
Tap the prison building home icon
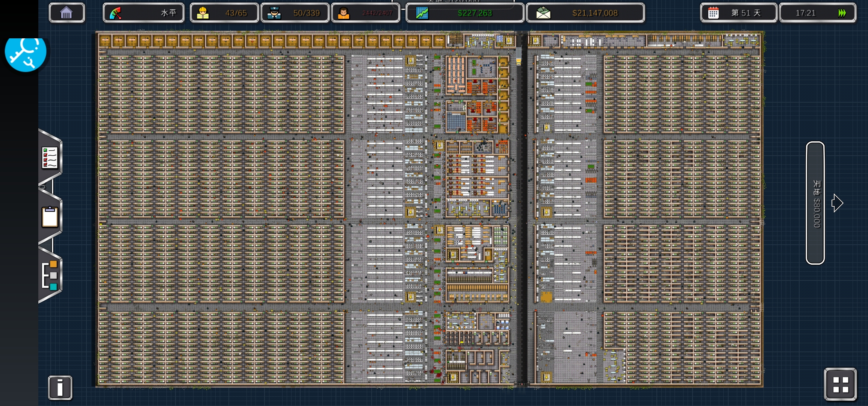[67, 13]
